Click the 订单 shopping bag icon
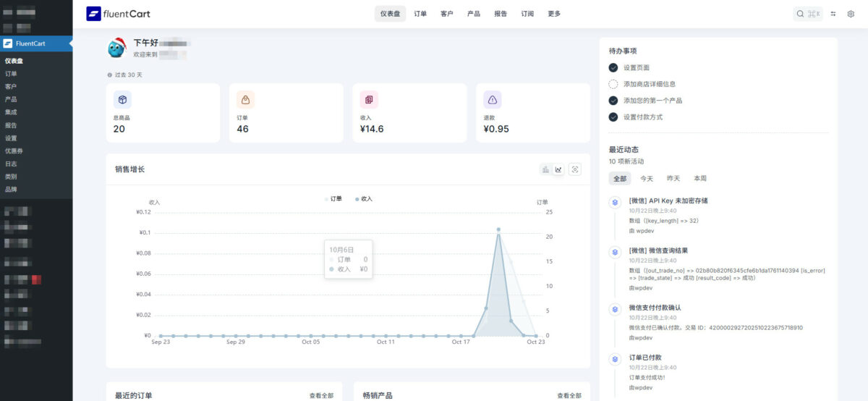The image size is (868, 401). pyautogui.click(x=246, y=100)
